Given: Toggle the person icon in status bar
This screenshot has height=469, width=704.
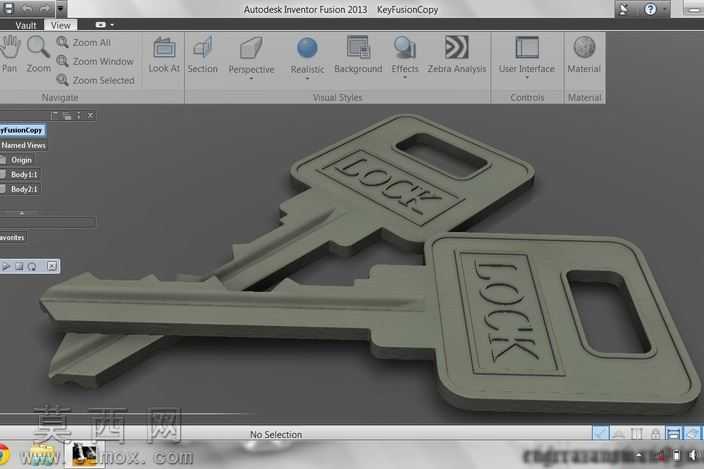Looking at the screenshot, I should coord(619,434).
